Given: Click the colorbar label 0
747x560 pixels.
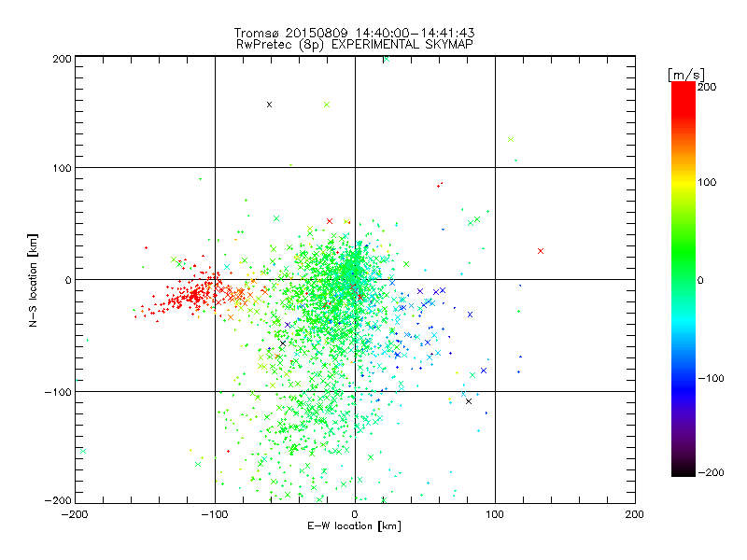Looking at the screenshot, I should coord(701,281).
